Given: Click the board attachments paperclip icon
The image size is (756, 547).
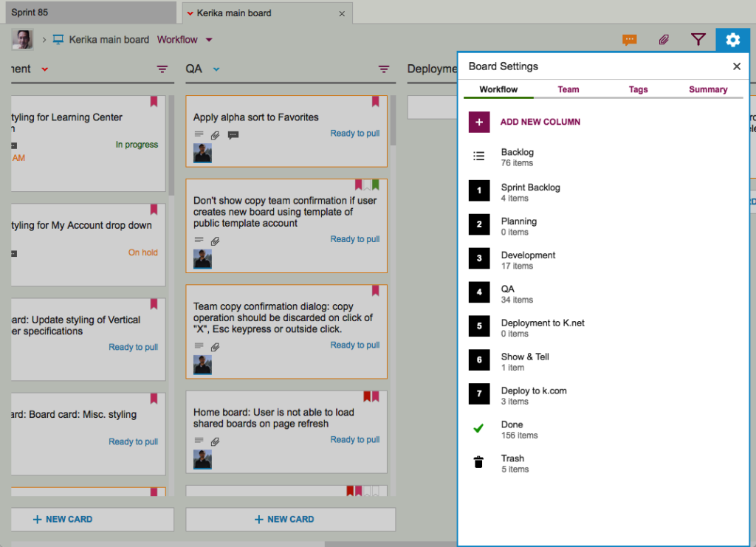Looking at the screenshot, I should 664,40.
